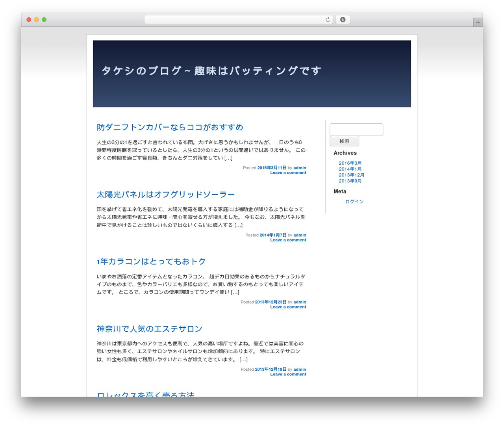
Task: Click excerpt text starting 人生の3分の1を過ごす
Action: 201,150
